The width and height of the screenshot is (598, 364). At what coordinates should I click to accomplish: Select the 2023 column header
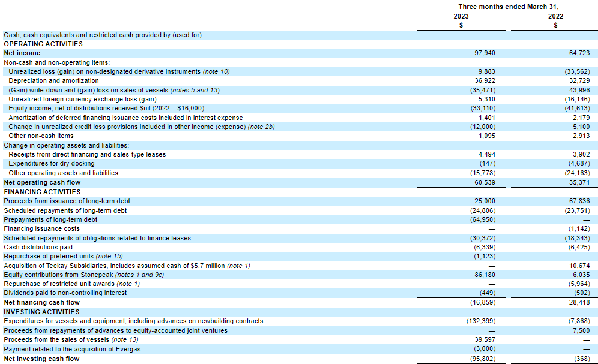[x=461, y=16]
